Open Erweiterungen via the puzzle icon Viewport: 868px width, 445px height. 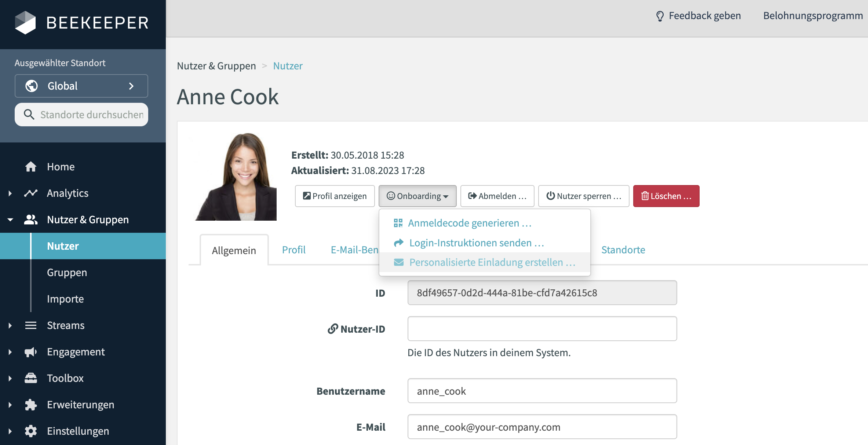(30, 404)
